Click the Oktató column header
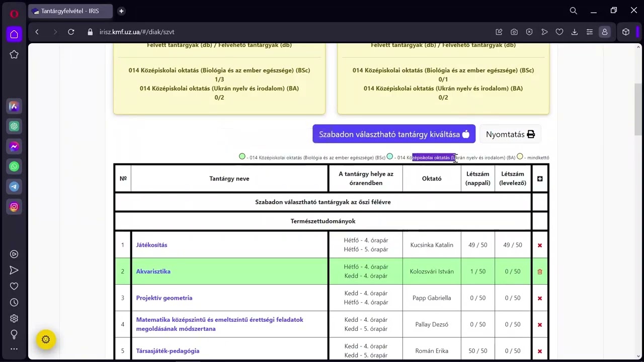644x362 pixels. [432, 178]
